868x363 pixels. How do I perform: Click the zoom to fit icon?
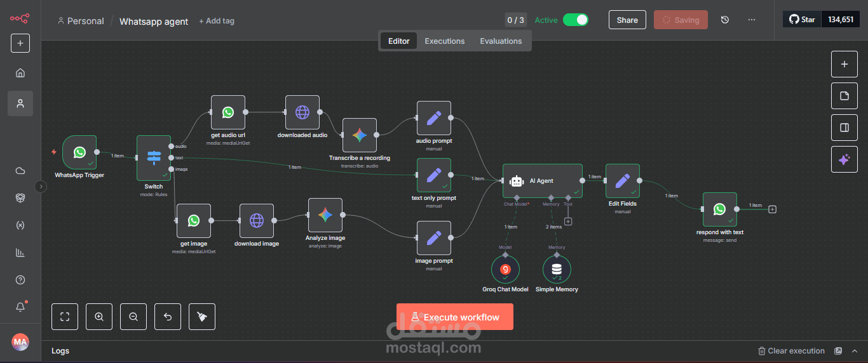[65, 317]
